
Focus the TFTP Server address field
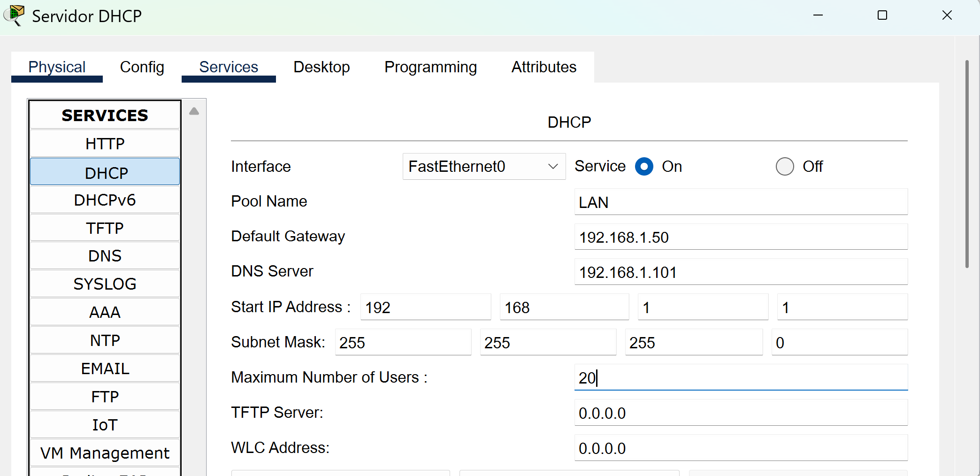(741, 413)
